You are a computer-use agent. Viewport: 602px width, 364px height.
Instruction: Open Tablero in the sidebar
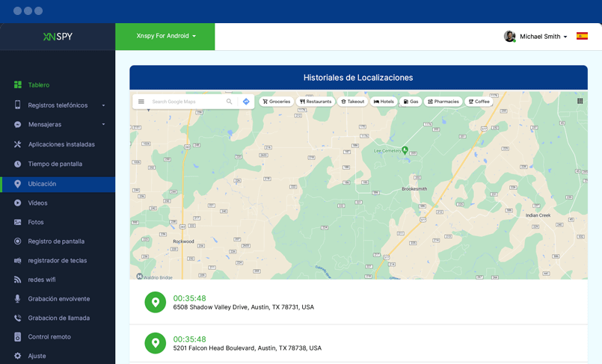tap(39, 85)
